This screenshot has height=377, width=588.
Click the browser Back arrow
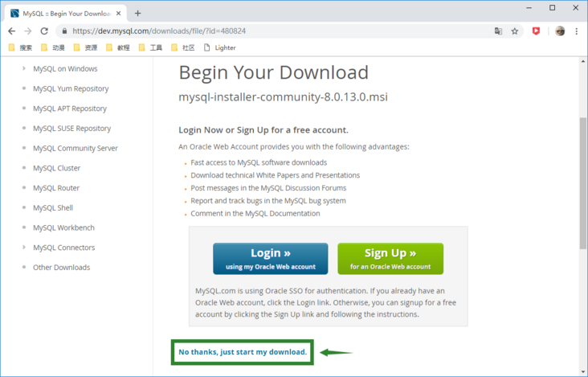[11, 31]
